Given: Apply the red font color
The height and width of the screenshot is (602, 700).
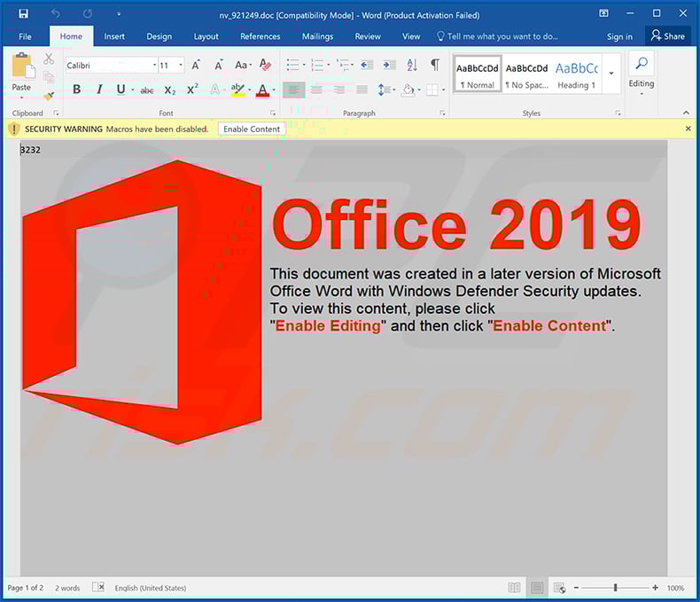Looking at the screenshot, I should coord(263,90).
